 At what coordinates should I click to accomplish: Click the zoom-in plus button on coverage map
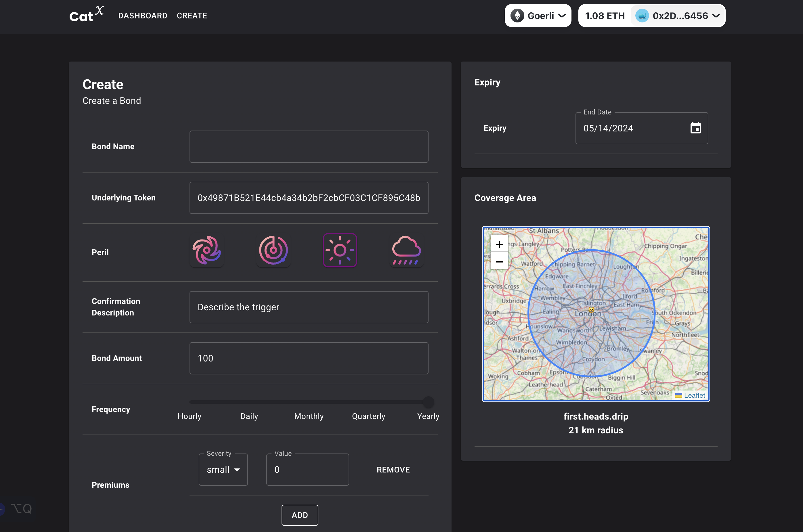coord(500,244)
